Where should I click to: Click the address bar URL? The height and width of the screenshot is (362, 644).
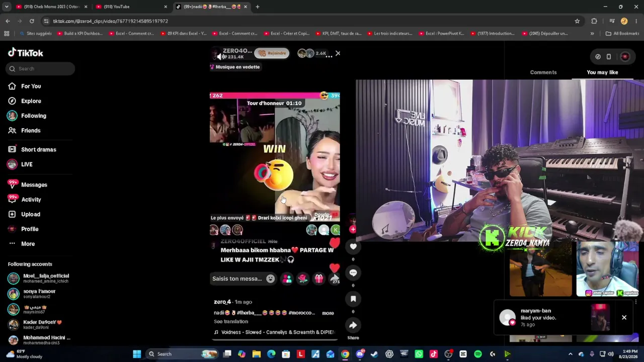click(x=110, y=21)
